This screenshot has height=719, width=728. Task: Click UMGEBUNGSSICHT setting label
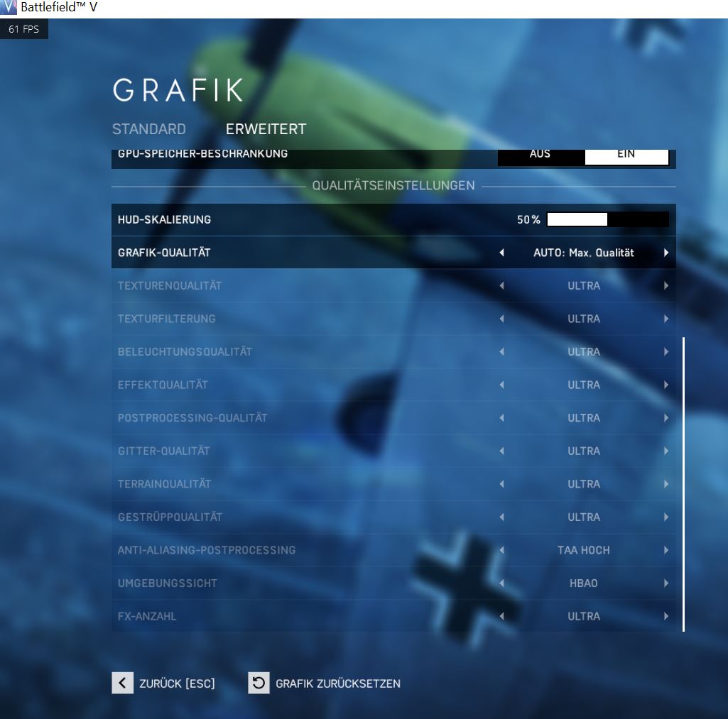pyautogui.click(x=167, y=583)
